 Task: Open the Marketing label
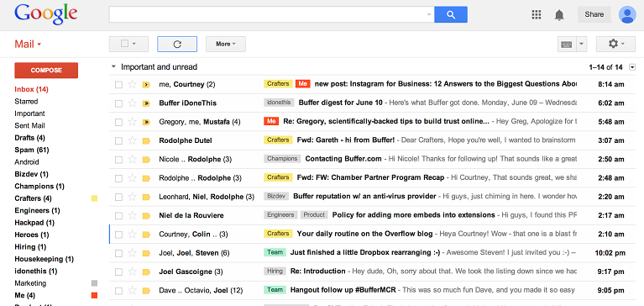30,283
